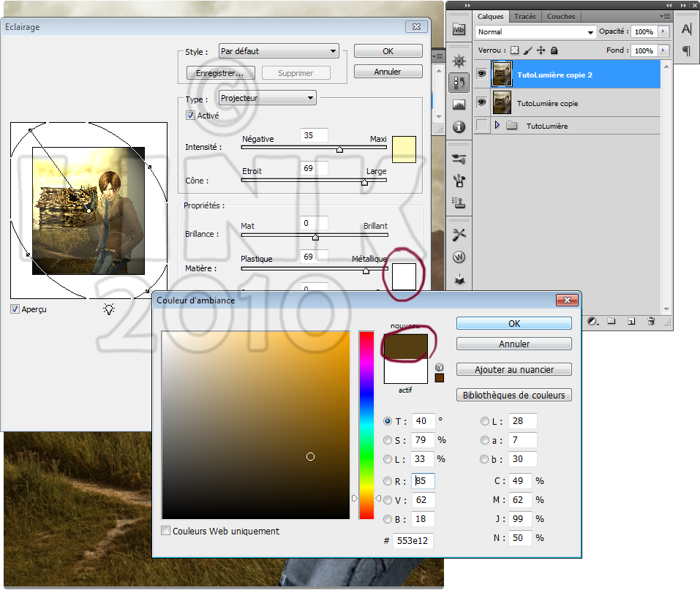The width and height of the screenshot is (700, 590).
Task: Click the pale yellow light color swatch
Action: pyautogui.click(x=404, y=149)
